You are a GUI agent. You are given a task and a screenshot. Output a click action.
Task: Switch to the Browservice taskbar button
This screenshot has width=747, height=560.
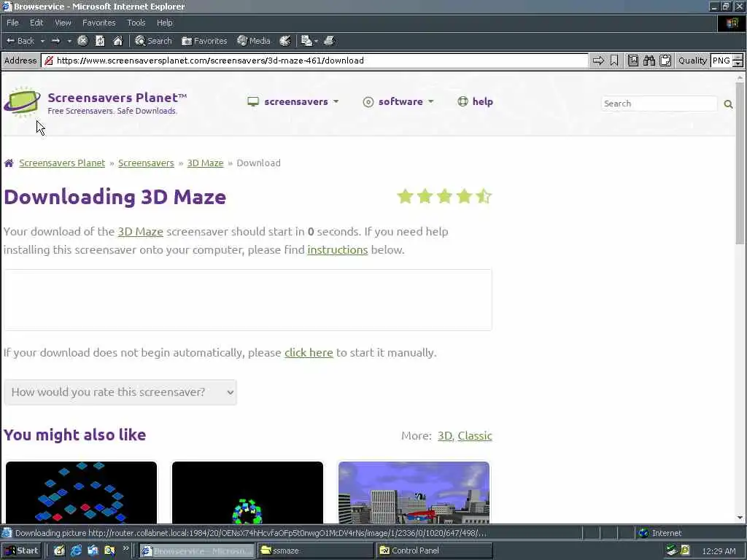pos(197,551)
